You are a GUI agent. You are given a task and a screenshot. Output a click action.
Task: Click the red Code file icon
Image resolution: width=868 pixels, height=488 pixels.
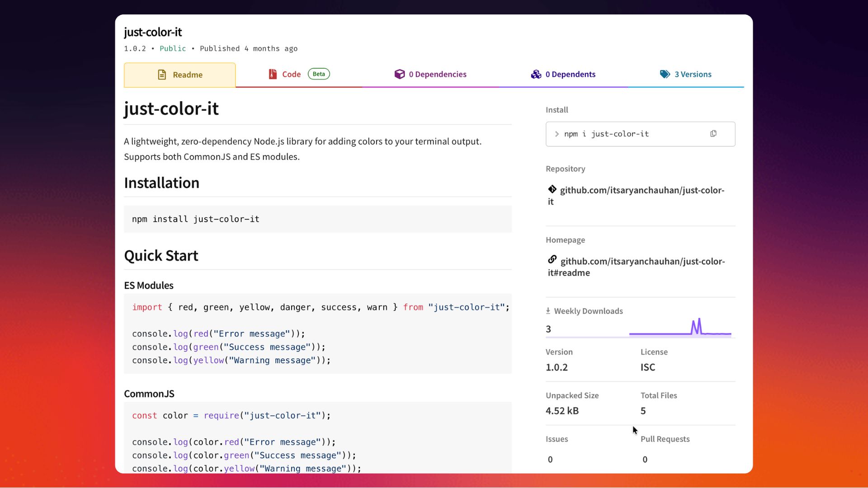[273, 74]
